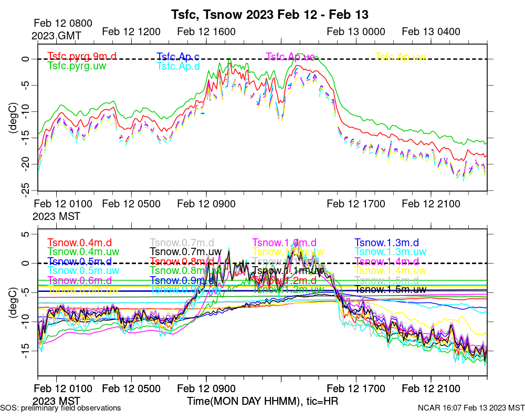Click the 'Feb 13 0400' top axis label
This screenshot has height=420, width=525.
[x=431, y=32]
